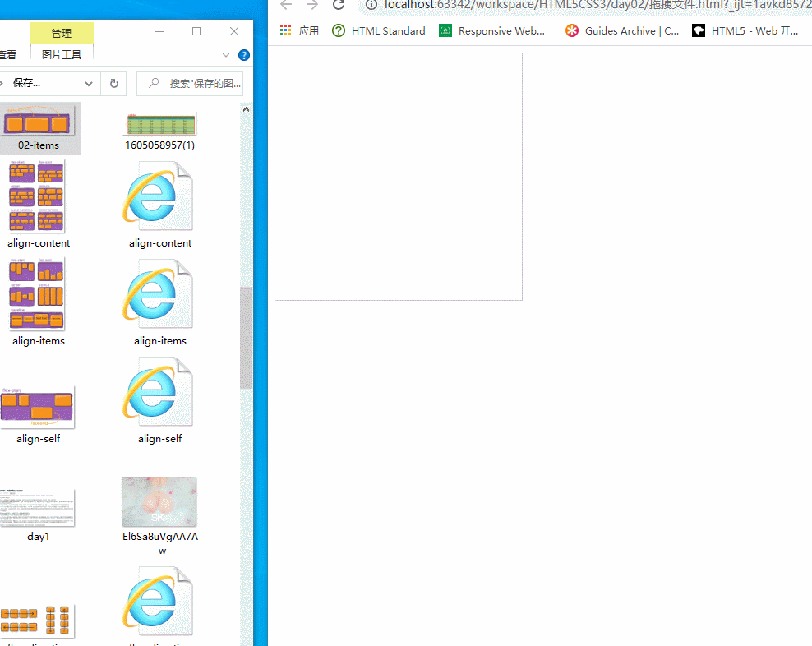Click the search magnifier icon
The width and height of the screenshot is (812, 646).
tap(154, 83)
